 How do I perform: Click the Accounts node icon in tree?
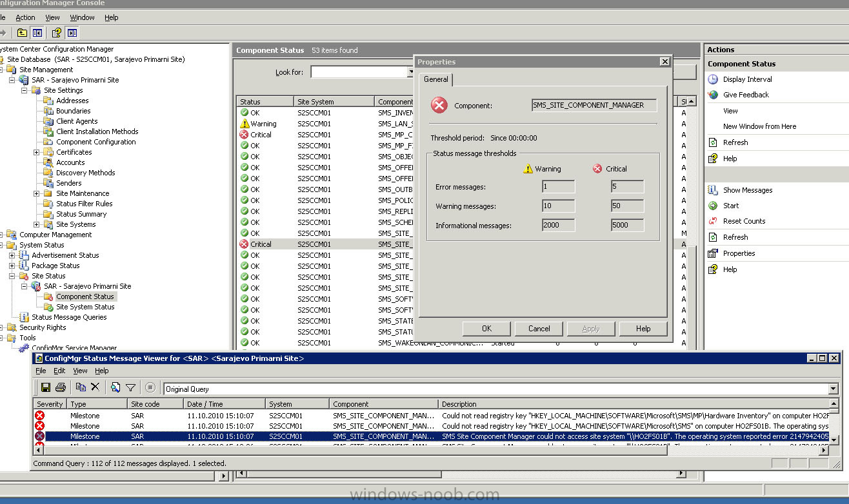48,162
